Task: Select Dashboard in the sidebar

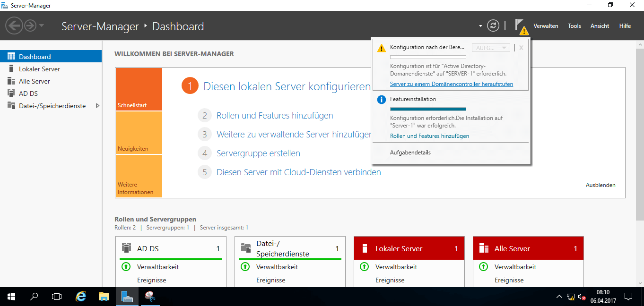Action: click(x=51, y=57)
